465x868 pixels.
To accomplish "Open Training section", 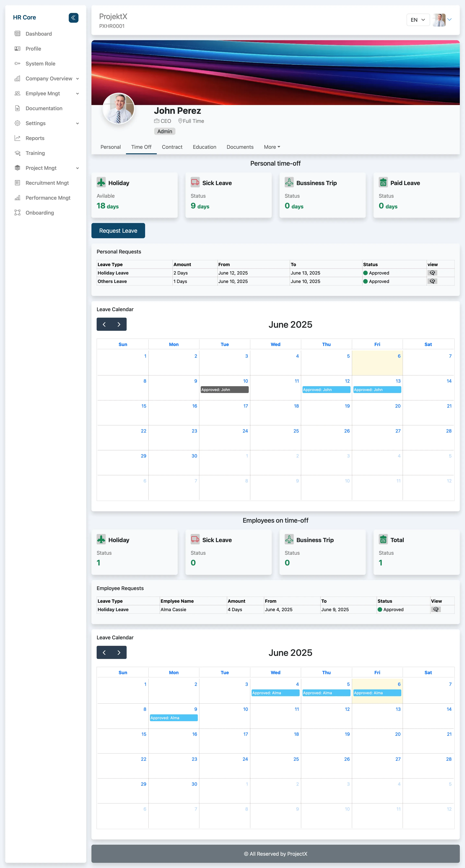I will point(35,153).
